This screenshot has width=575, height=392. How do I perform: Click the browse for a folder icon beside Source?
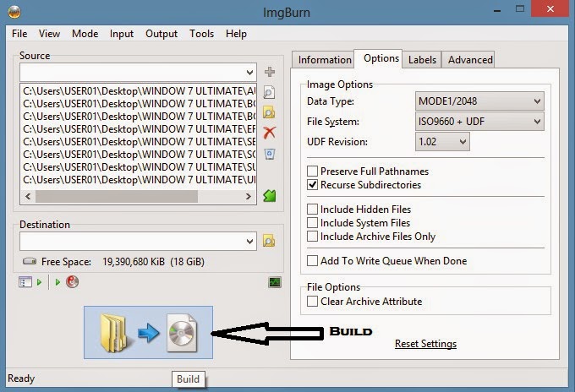[269, 112]
